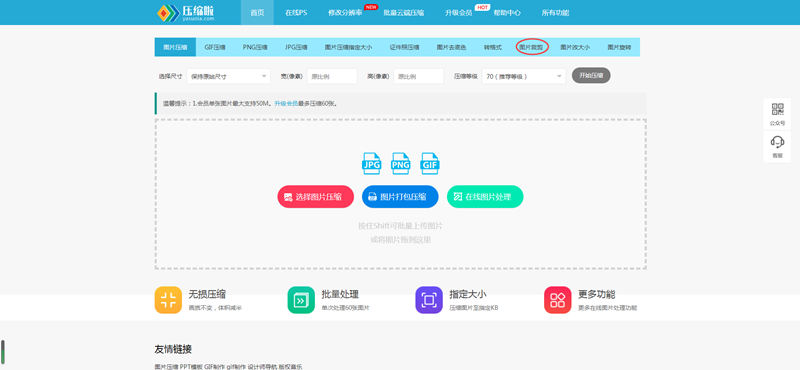This screenshot has height=370, width=800.
Task: Follow the 升级会员 link in the 温馨提示 tip
Action: (x=286, y=104)
